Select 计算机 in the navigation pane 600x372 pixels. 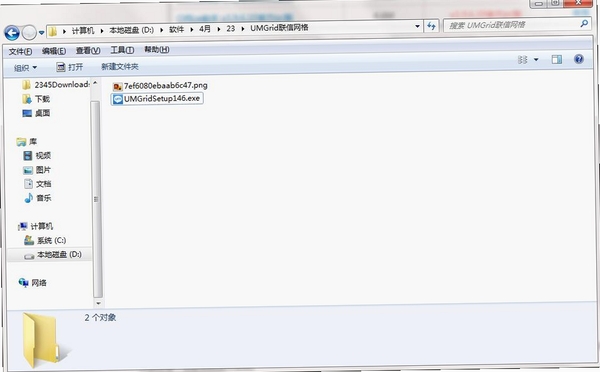pos(35,226)
